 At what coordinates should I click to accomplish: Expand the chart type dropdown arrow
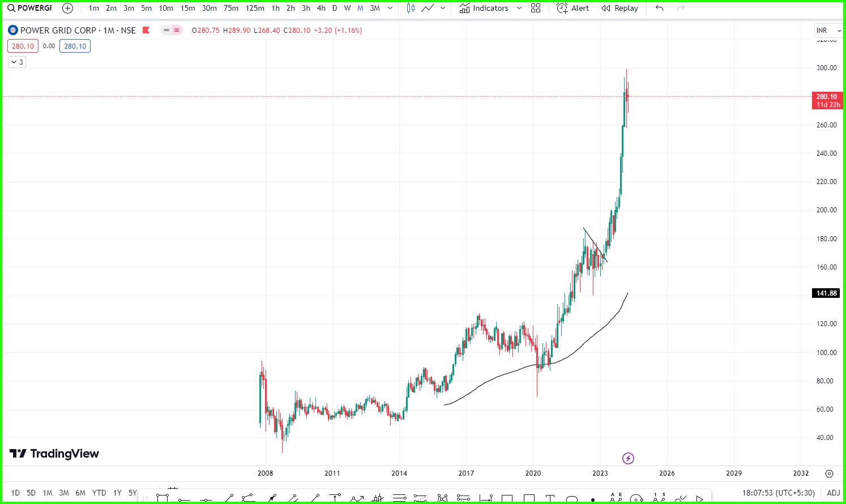click(443, 8)
